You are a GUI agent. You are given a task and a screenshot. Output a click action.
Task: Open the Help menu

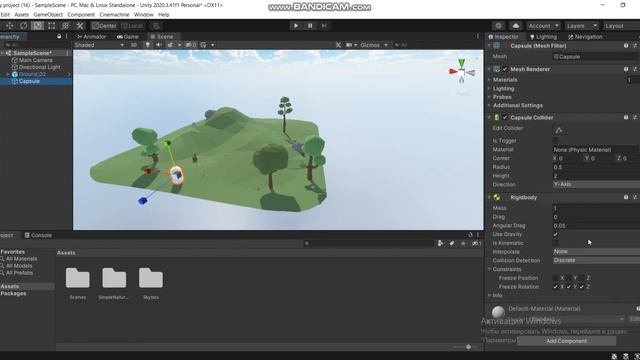pyautogui.click(x=164, y=14)
